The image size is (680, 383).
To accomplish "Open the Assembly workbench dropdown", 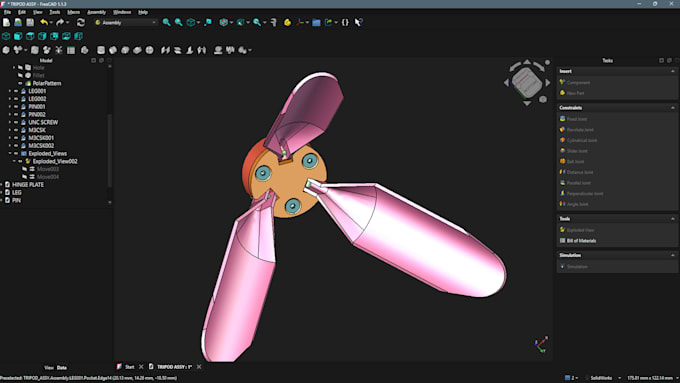I will click(x=126, y=23).
